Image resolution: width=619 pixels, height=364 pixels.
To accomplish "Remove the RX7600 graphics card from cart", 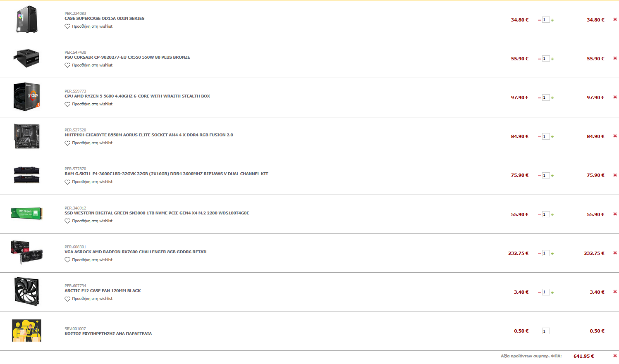I will pyautogui.click(x=615, y=253).
